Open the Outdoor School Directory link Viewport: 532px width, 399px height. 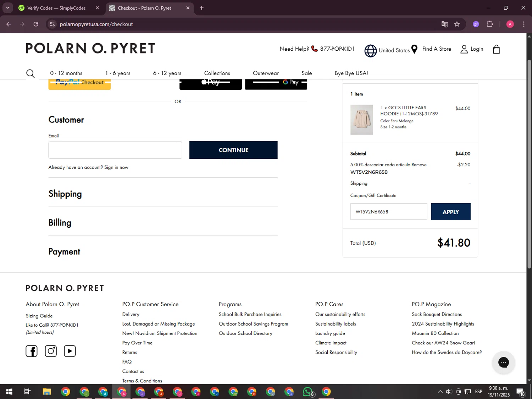pos(245,333)
